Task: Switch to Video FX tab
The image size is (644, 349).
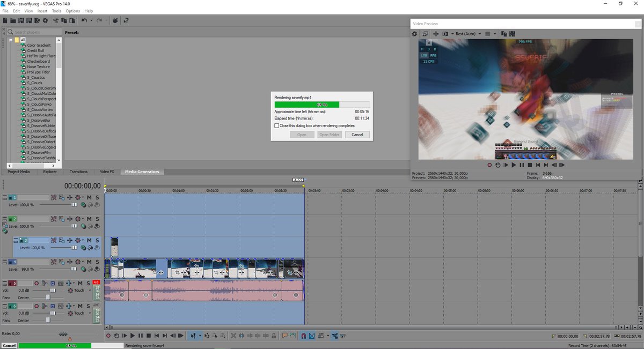Action: [x=107, y=172]
